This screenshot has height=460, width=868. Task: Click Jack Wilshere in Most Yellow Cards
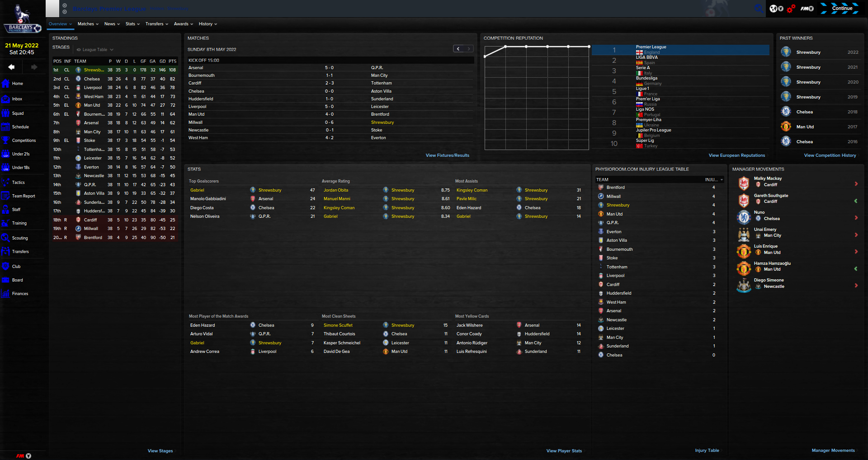coord(470,325)
